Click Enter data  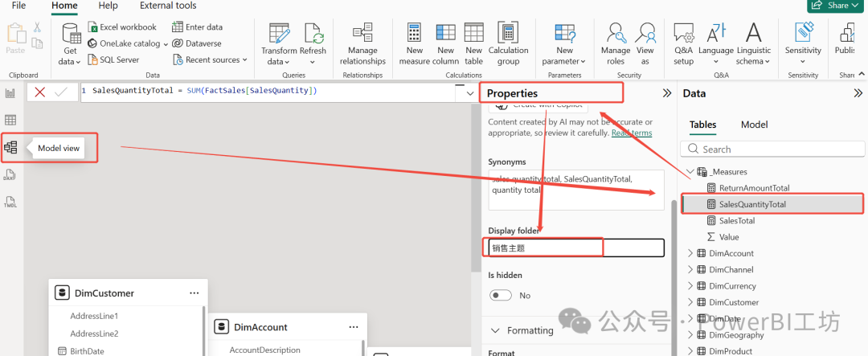pos(197,27)
